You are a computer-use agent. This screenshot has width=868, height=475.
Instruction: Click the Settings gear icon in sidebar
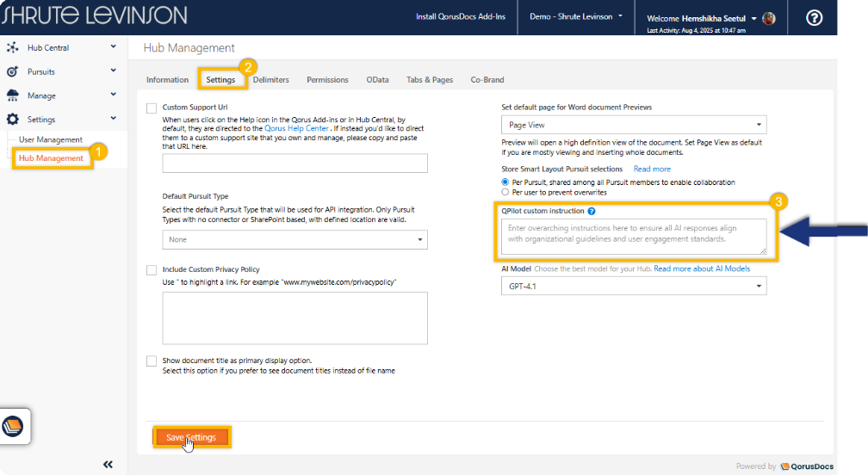coord(12,120)
